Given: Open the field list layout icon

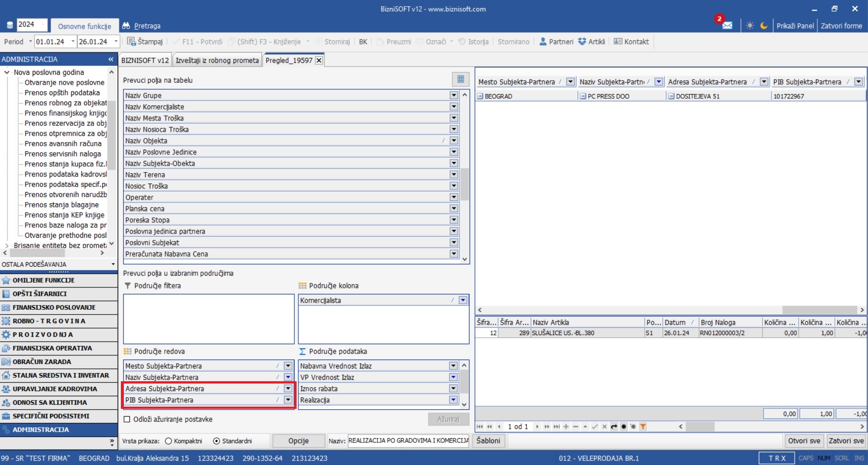Looking at the screenshot, I should [x=460, y=79].
